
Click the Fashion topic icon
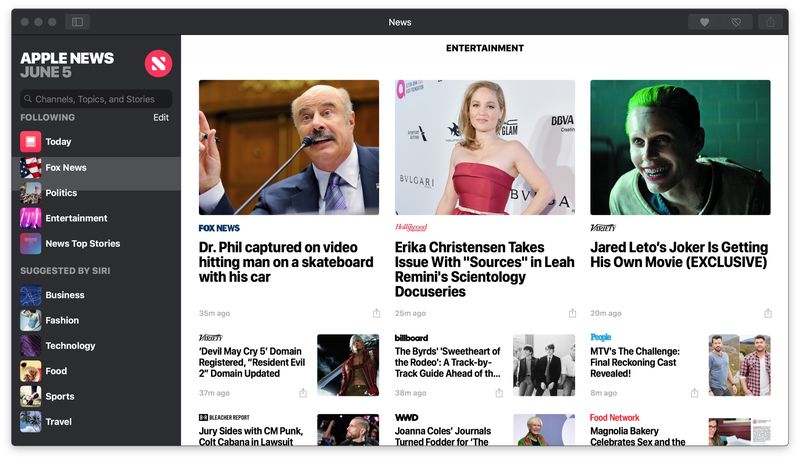(x=31, y=320)
